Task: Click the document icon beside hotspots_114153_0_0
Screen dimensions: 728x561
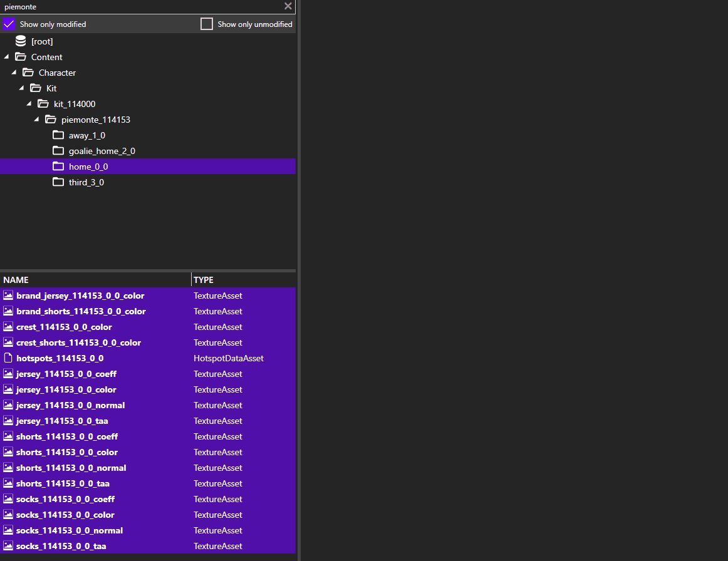Action: (x=8, y=358)
